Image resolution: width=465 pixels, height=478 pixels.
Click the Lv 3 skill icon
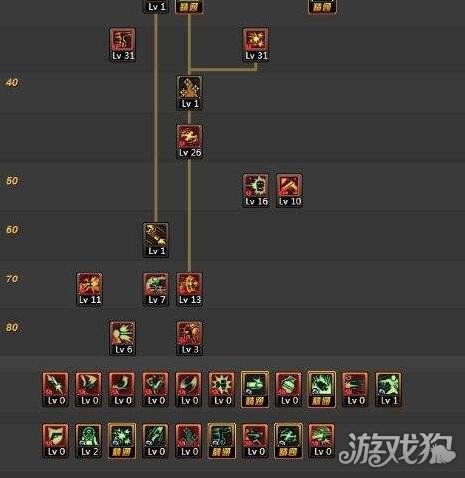pos(189,338)
